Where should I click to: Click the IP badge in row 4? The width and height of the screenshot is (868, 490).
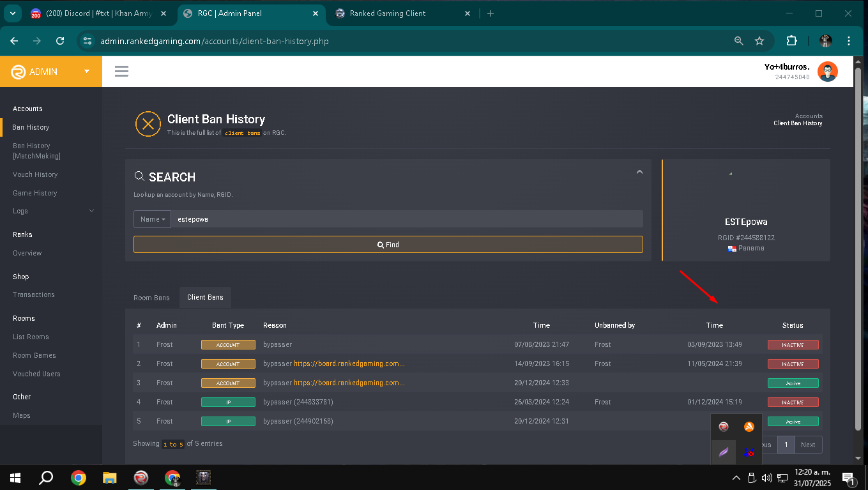pyautogui.click(x=228, y=402)
